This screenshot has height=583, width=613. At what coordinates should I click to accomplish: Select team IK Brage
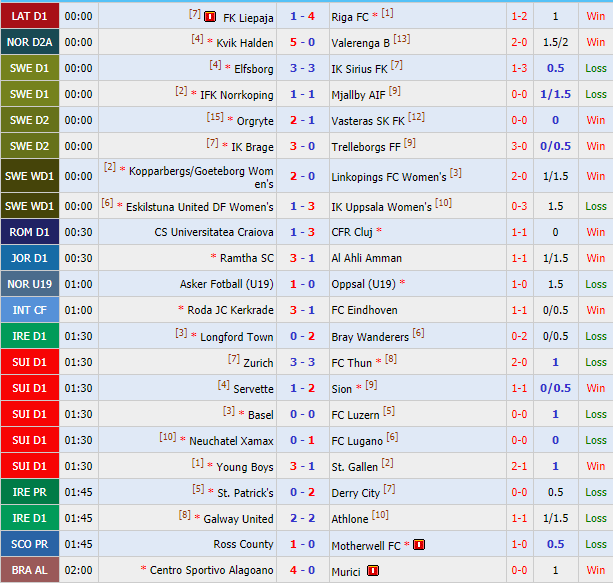(252, 147)
